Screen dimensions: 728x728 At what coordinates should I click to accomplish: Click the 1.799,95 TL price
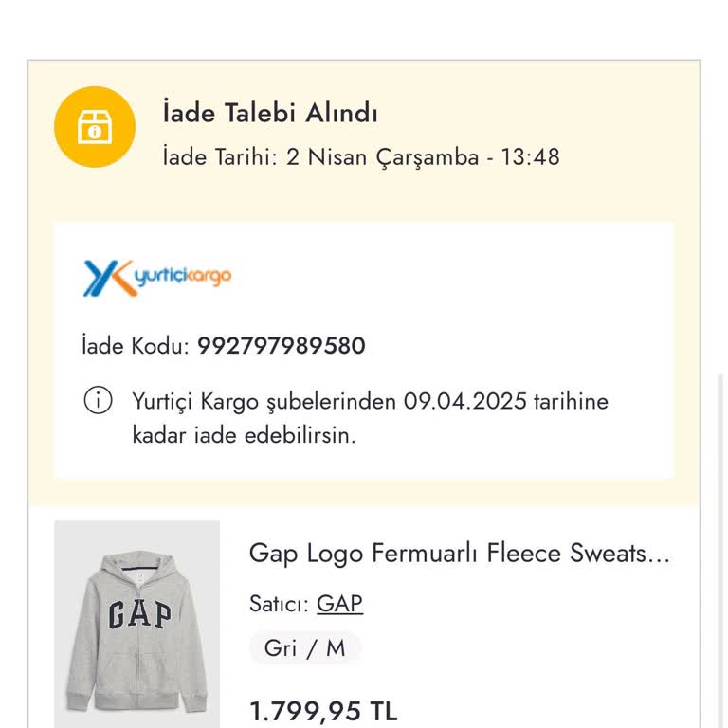click(323, 711)
